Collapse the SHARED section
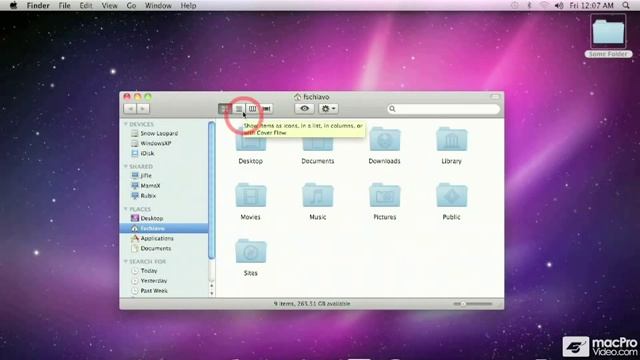Viewport: 640px width, 360px height. point(126,166)
